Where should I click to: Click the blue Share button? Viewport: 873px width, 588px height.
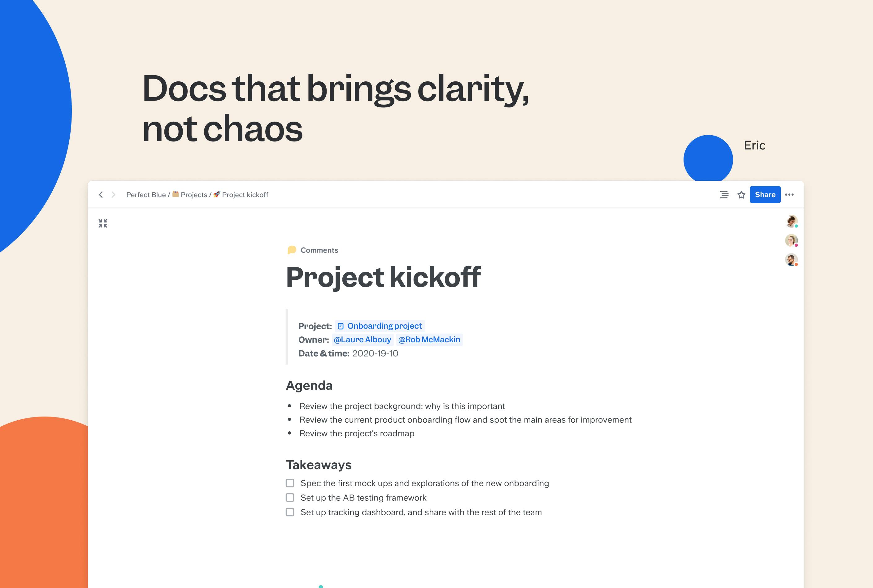coord(765,195)
